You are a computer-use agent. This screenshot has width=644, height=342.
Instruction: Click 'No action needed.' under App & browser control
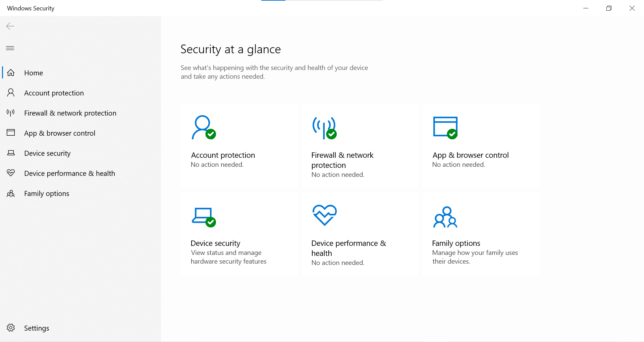tap(459, 164)
